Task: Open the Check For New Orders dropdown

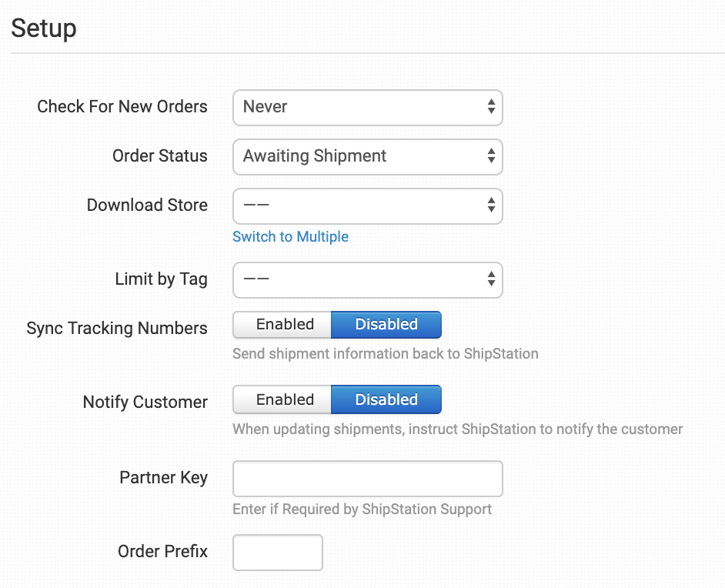Action: 367,107
